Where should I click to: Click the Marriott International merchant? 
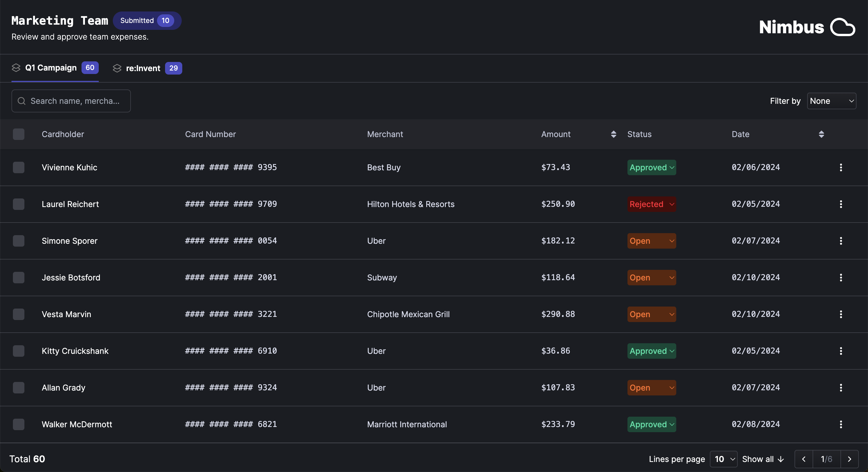coord(407,424)
